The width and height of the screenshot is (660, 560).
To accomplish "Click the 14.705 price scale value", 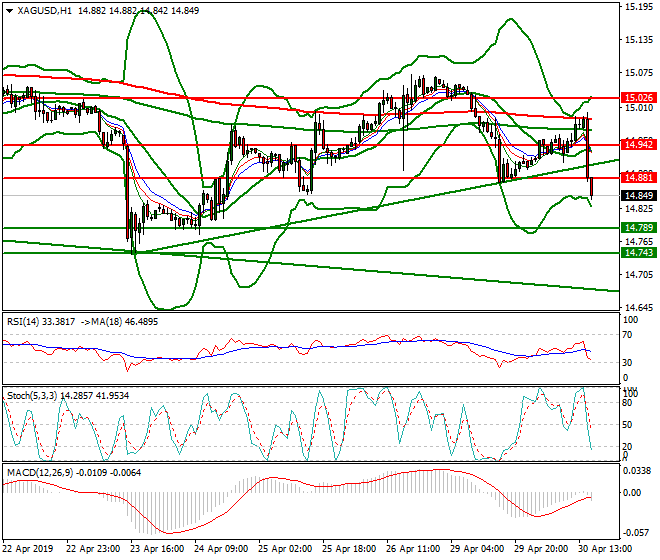I will point(639,275).
